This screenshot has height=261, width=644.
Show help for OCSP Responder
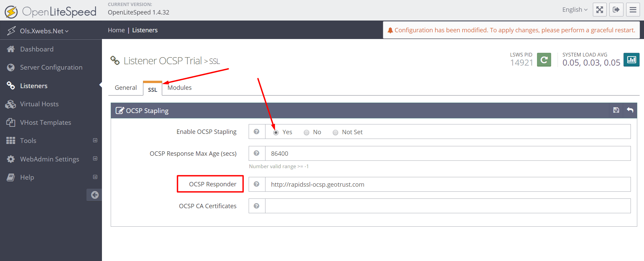[x=257, y=184]
